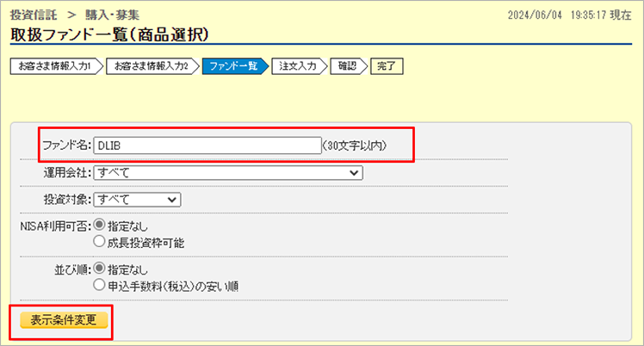This screenshot has width=644, height=346.
Task: Click the 表示条件変更 button
Action: (64, 320)
